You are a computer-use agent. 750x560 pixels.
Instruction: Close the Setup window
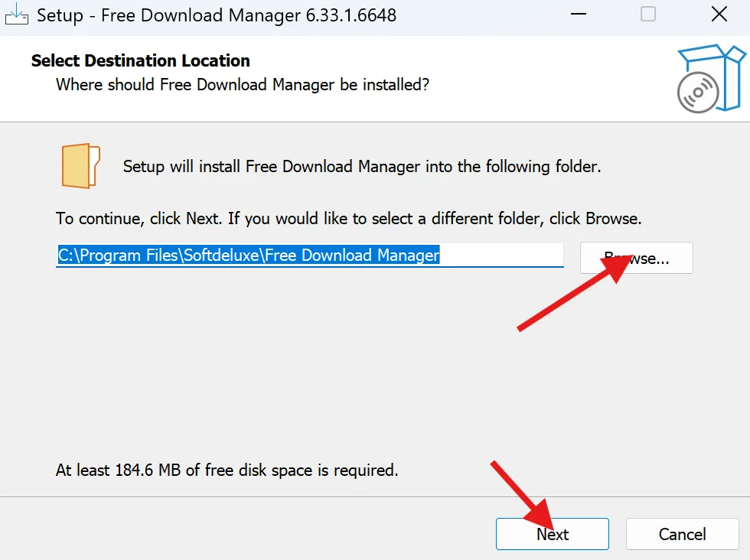click(x=719, y=15)
